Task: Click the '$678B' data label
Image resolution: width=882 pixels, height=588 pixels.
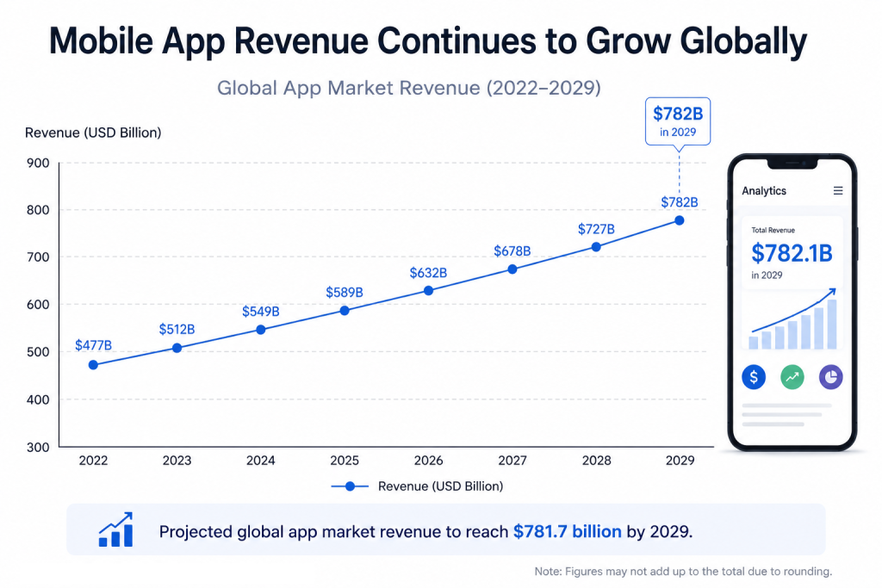Action: pos(512,251)
